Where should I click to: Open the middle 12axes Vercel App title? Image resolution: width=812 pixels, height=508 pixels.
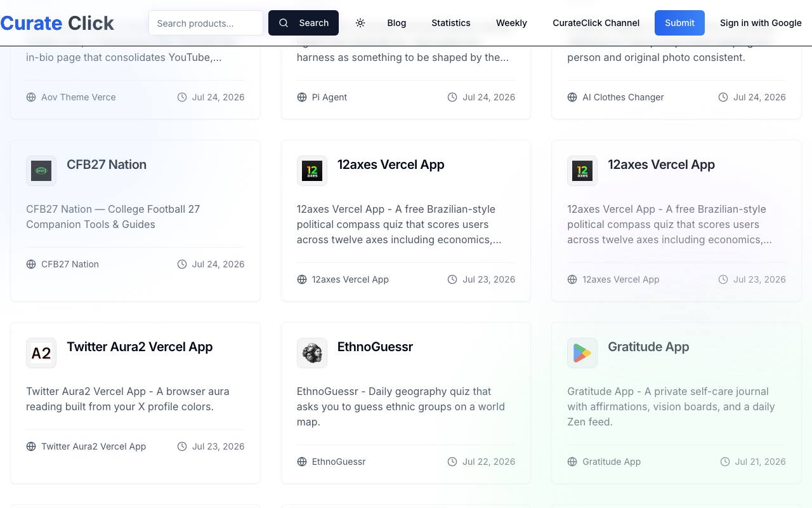coord(391,164)
